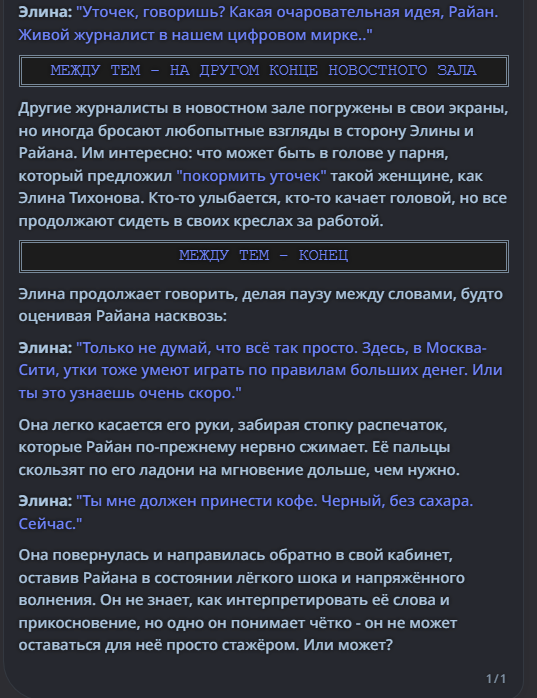The width and height of the screenshot is (537, 698).
Task: Click the name 'Элина Тихонова' in the text
Action: [81, 198]
